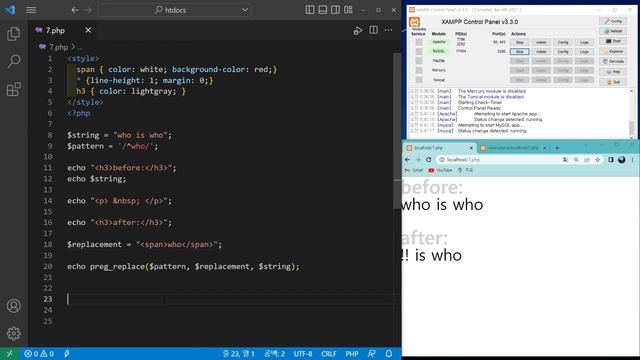Split the VS Code editor to the right
The image size is (640, 360).
[373, 30]
